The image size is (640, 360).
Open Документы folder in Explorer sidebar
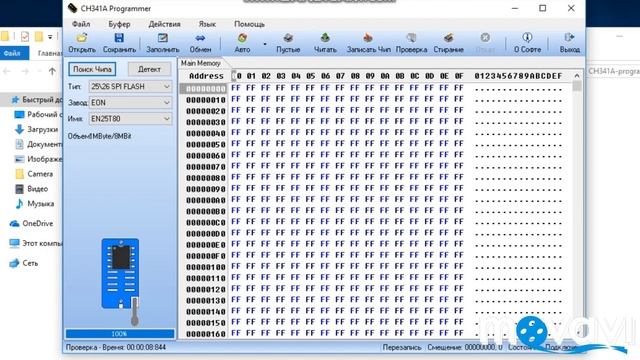click(38, 144)
